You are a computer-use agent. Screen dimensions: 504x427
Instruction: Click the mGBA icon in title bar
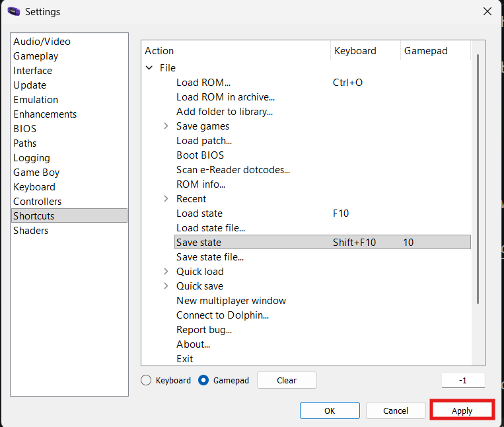tap(14, 12)
